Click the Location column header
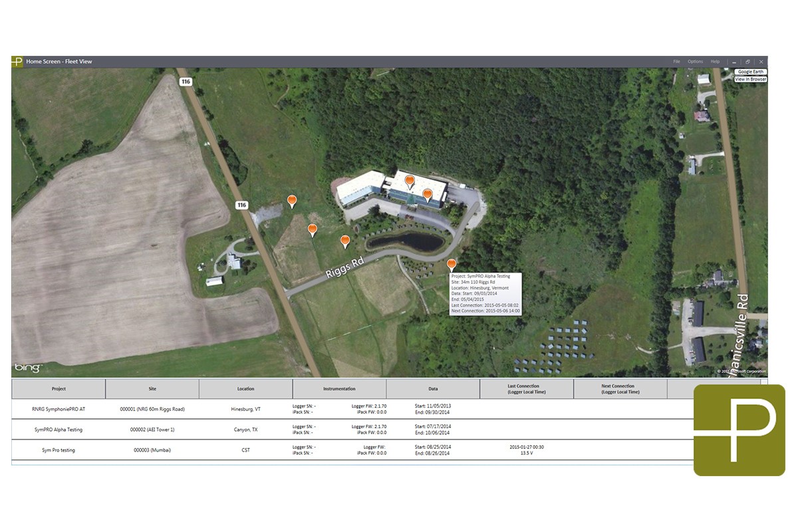 [245, 389]
